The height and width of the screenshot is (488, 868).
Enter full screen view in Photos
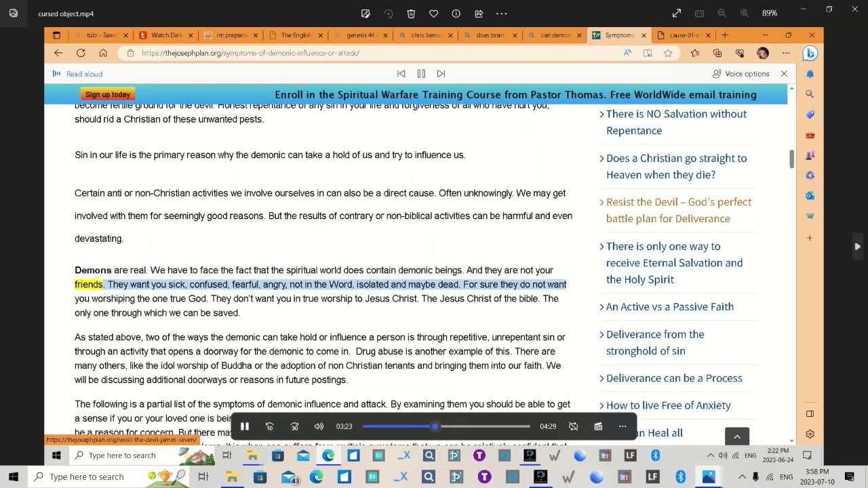[677, 13]
